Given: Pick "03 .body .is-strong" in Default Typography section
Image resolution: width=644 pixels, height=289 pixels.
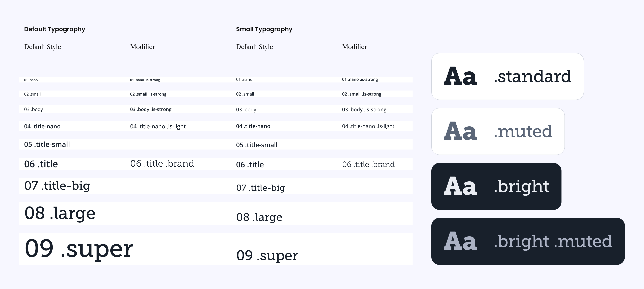Looking at the screenshot, I should pos(151,109).
